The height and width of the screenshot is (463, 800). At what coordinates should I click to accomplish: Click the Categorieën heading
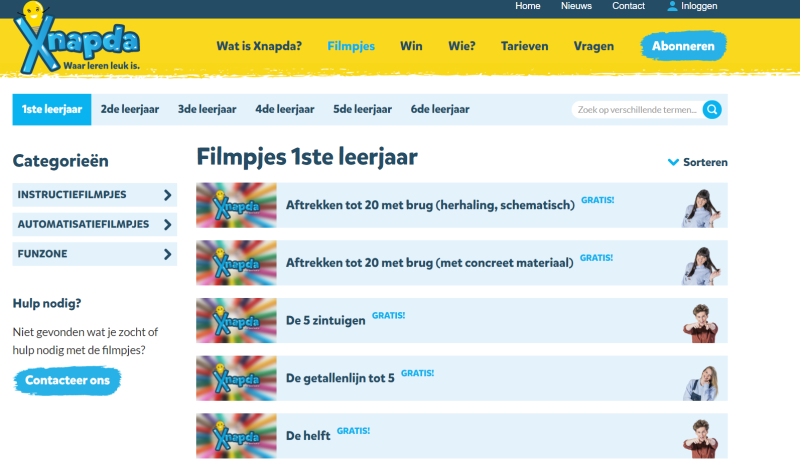61,161
